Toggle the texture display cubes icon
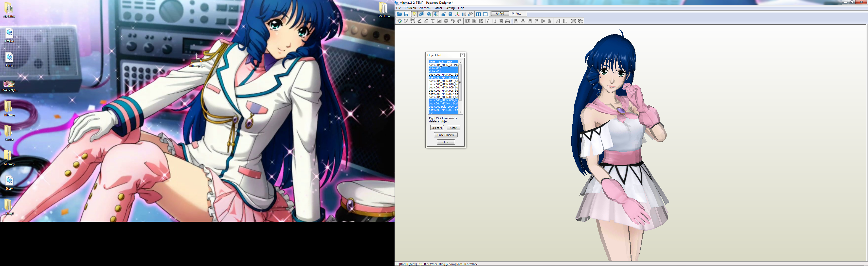868x266 pixels. 421,14
